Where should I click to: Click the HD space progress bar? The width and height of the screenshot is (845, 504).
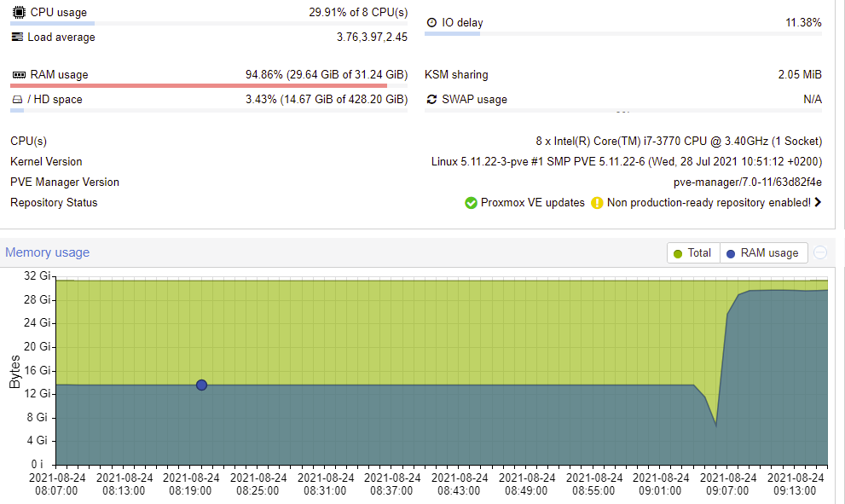(209, 111)
